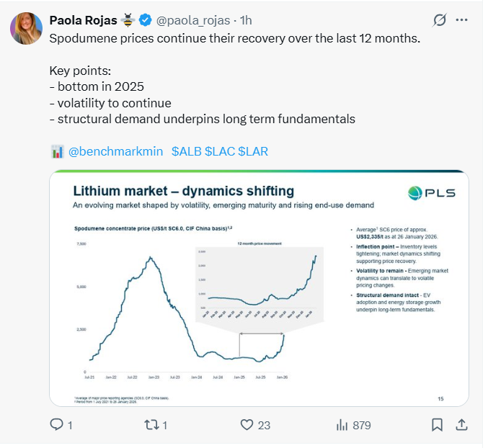Click the $LAR cashtag
Screen dimensions: 488x448
pyautogui.click(x=252, y=151)
